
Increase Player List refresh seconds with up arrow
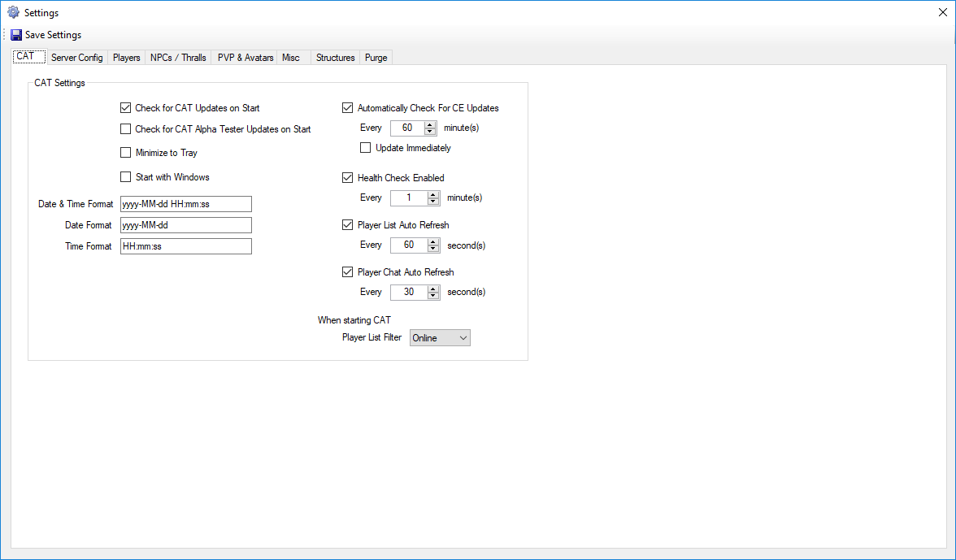pyautogui.click(x=431, y=241)
